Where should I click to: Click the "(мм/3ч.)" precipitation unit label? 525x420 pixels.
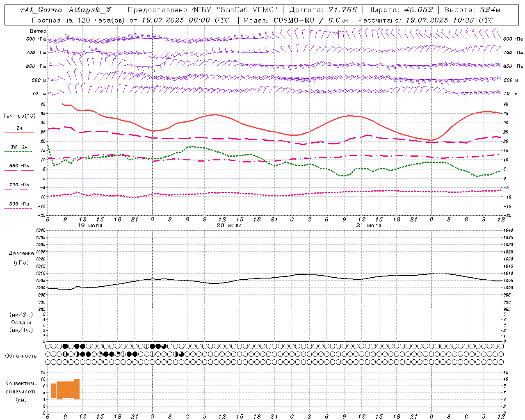click(21, 315)
